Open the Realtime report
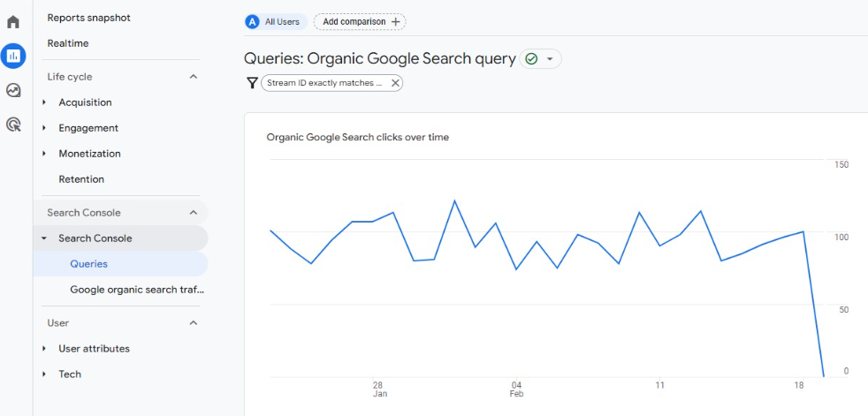The image size is (868, 416). pyautogui.click(x=68, y=43)
